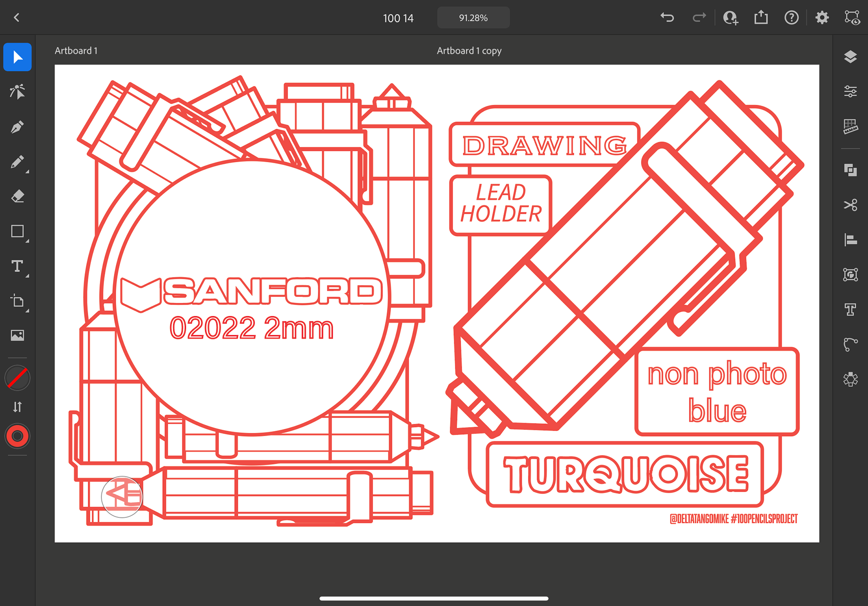Open the Share and export menu
Screen dimensions: 868x606
(761, 18)
